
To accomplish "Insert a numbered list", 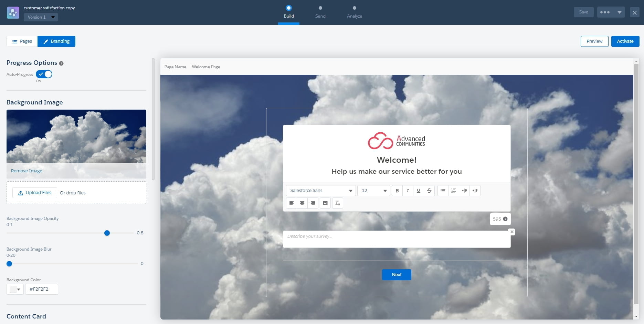I will coord(453,191).
